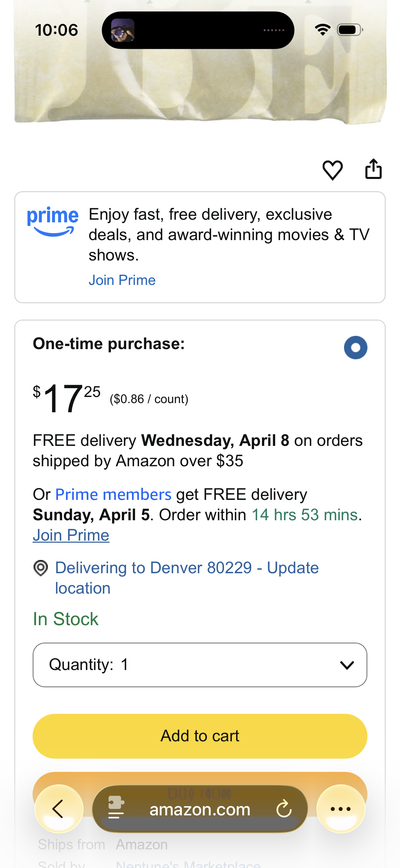
Task: Click Add to cart button
Action: (200, 736)
